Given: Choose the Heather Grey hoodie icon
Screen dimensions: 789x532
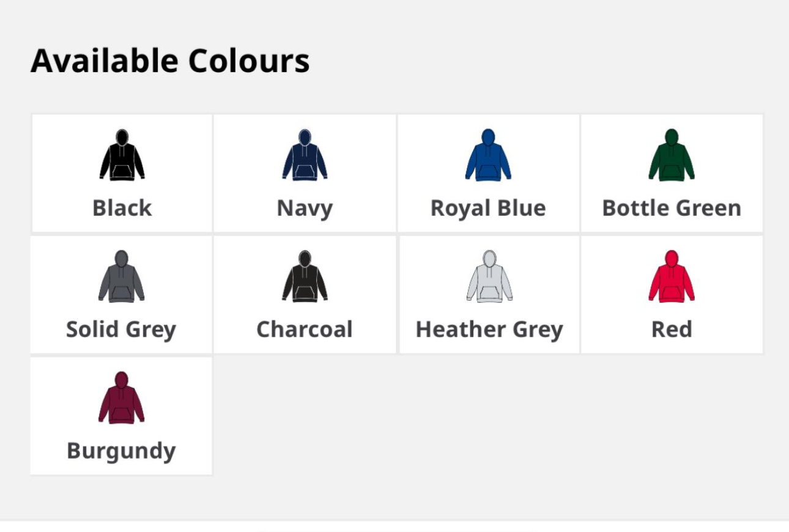Looking at the screenshot, I should tap(489, 276).
